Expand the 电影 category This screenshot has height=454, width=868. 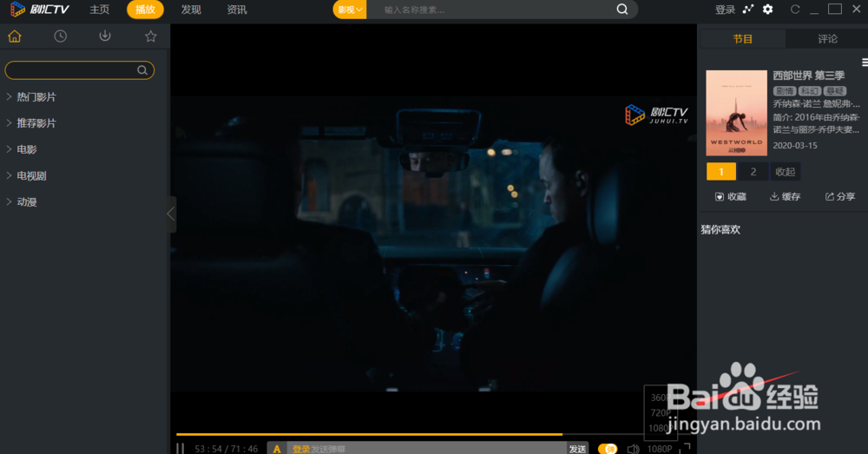coord(23,149)
